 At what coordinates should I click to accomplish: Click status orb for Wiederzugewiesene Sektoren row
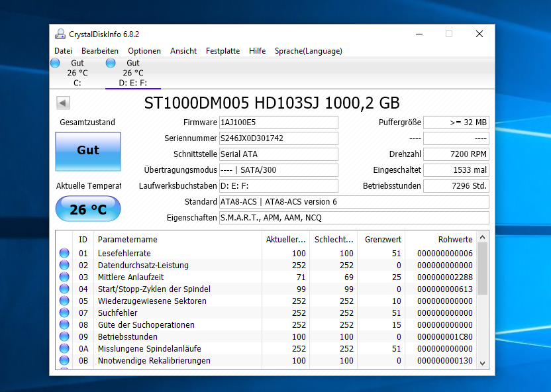(x=64, y=301)
